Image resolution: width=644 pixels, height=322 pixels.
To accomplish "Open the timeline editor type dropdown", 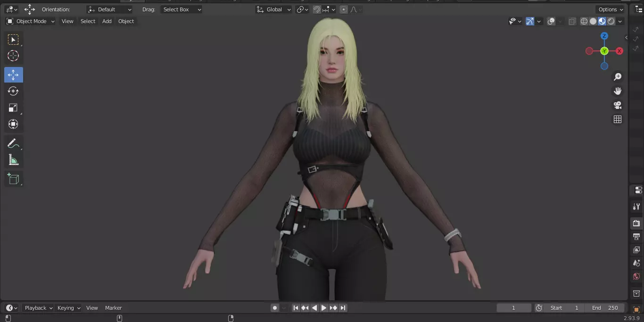I will pyautogui.click(x=12, y=308).
